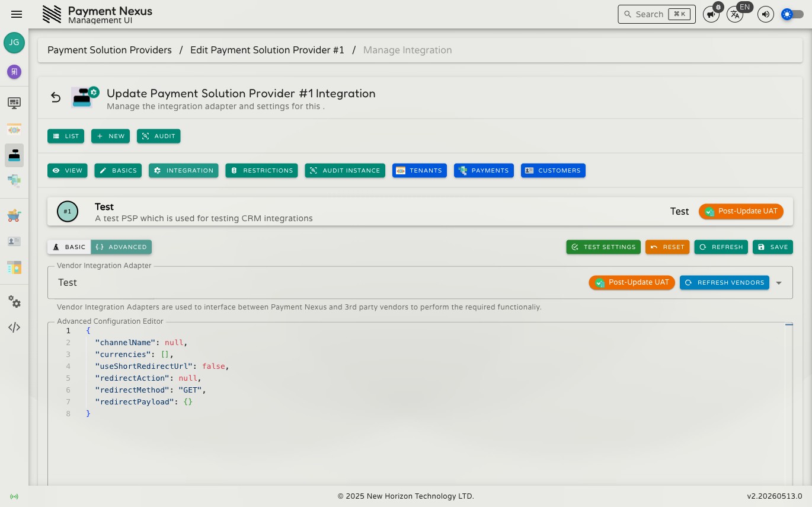Open the orange layout sidebar icon
The width and height of the screenshot is (812, 507).
click(x=14, y=267)
